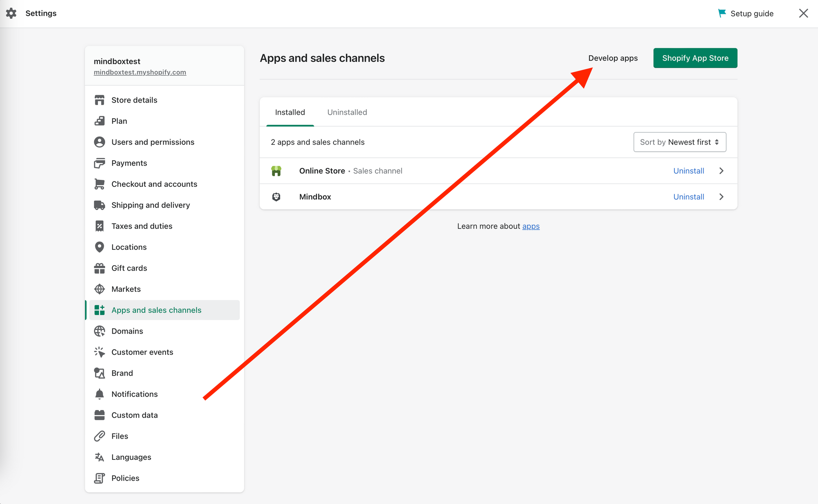Click the Gift cards present icon
This screenshot has height=504, width=818.
[99, 268]
